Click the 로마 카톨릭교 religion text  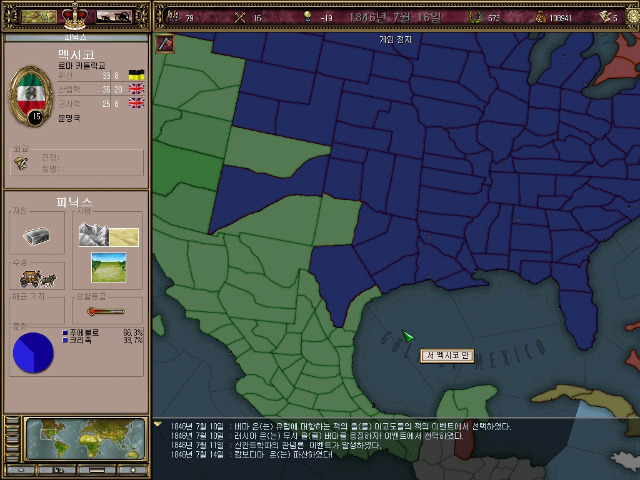point(82,65)
